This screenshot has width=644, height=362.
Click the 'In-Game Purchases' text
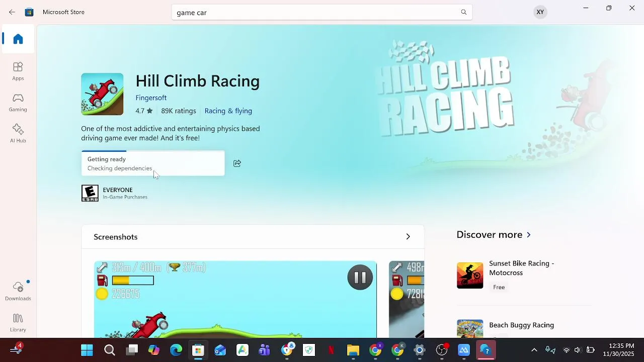(x=125, y=197)
